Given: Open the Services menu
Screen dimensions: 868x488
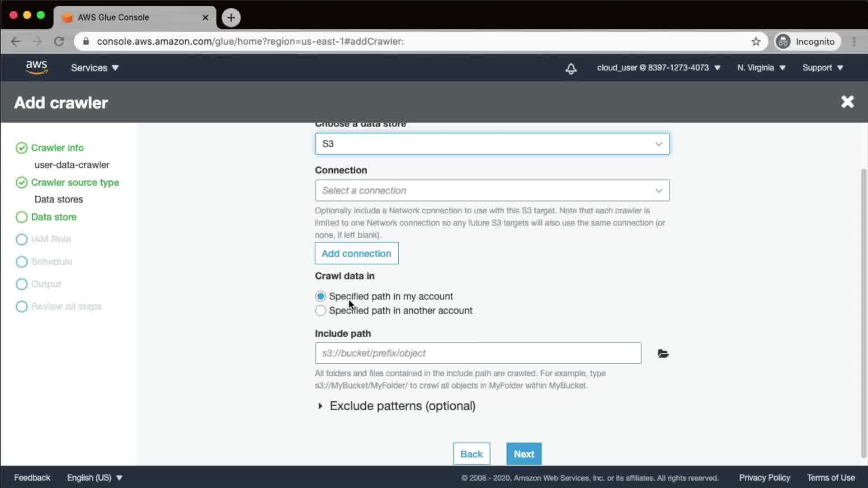Looking at the screenshot, I should (x=94, y=68).
